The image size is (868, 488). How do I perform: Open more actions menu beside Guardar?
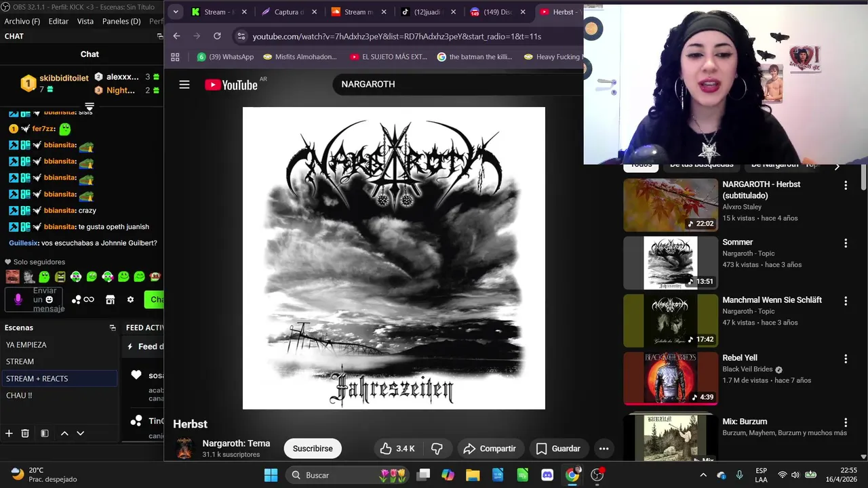pos(604,449)
